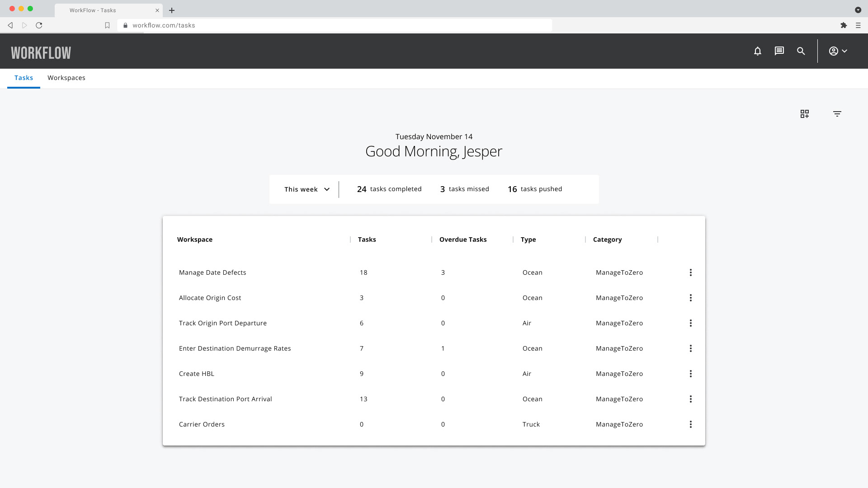Open more options for Enter Destination Demurrage Rates
This screenshot has width=868, height=488.
click(691, 348)
